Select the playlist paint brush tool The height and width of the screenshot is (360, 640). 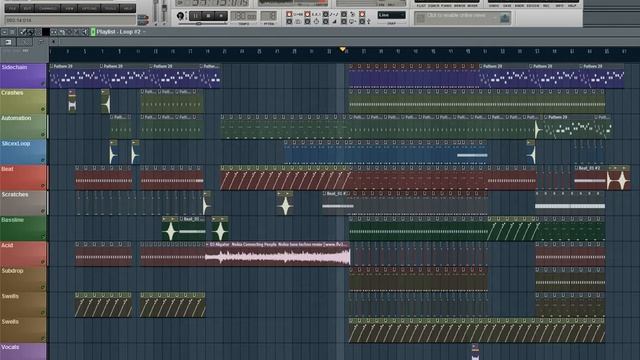[30, 32]
